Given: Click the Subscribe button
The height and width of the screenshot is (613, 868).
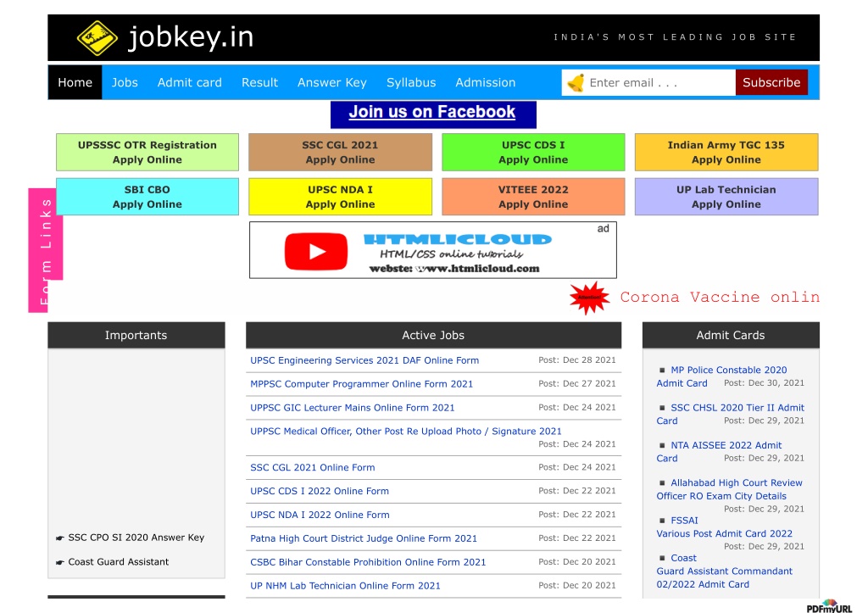Looking at the screenshot, I should pyautogui.click(x=771, y=82).
